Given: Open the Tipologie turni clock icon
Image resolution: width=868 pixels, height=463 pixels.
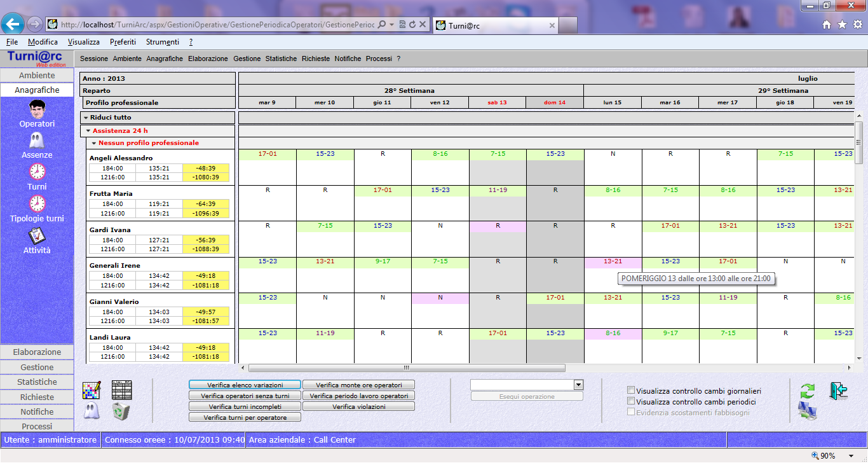Looking at the screenshot, I should click(37, 204).
